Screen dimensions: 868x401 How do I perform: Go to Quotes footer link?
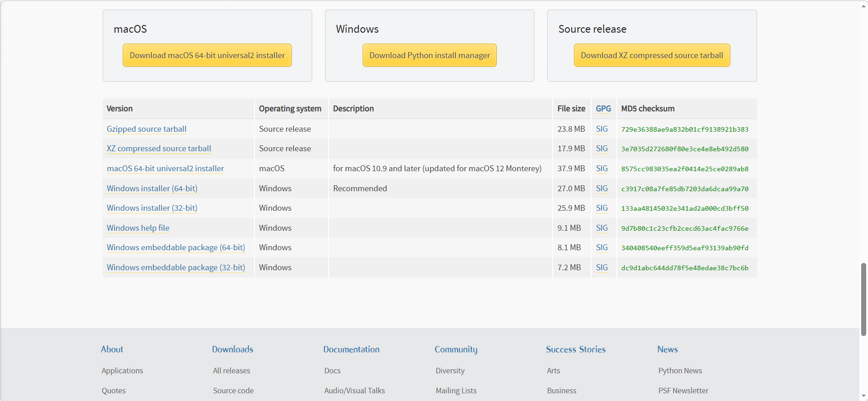114,391
